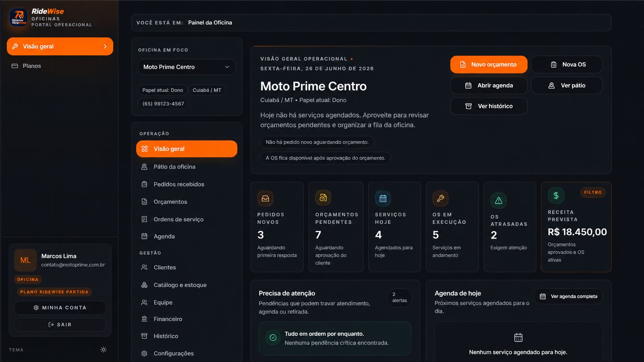Open the Catálogo e estoque page

pos(186,285)
